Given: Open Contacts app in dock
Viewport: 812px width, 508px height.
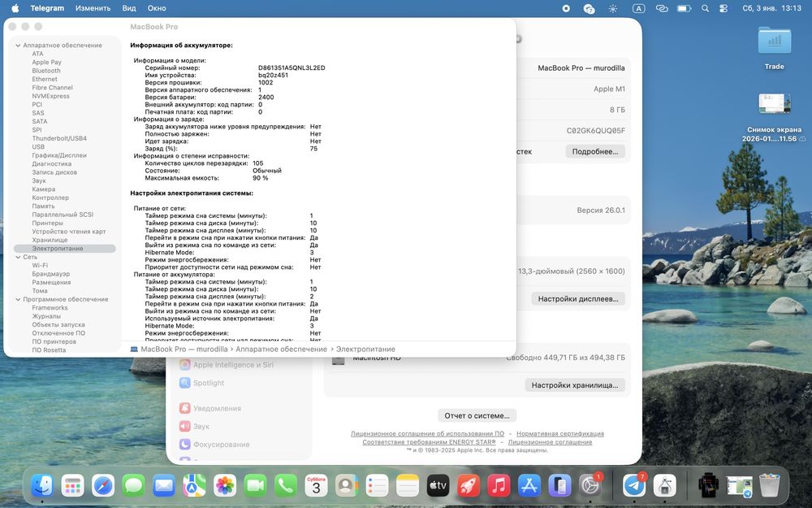Looking at the screenshot, I should coord(347,486).
